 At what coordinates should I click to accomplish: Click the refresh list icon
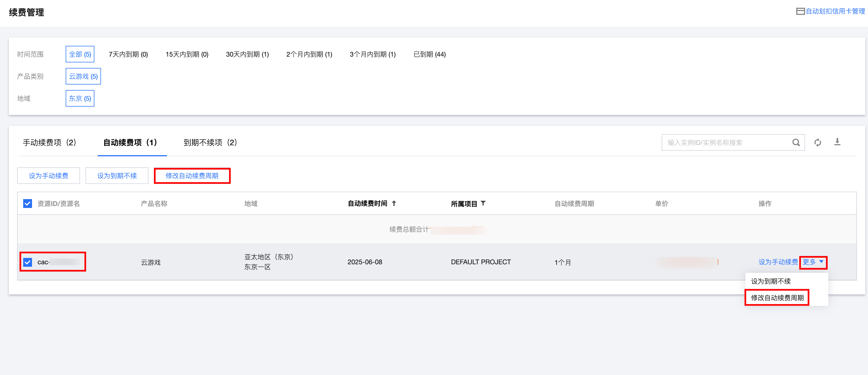[818, 143]
